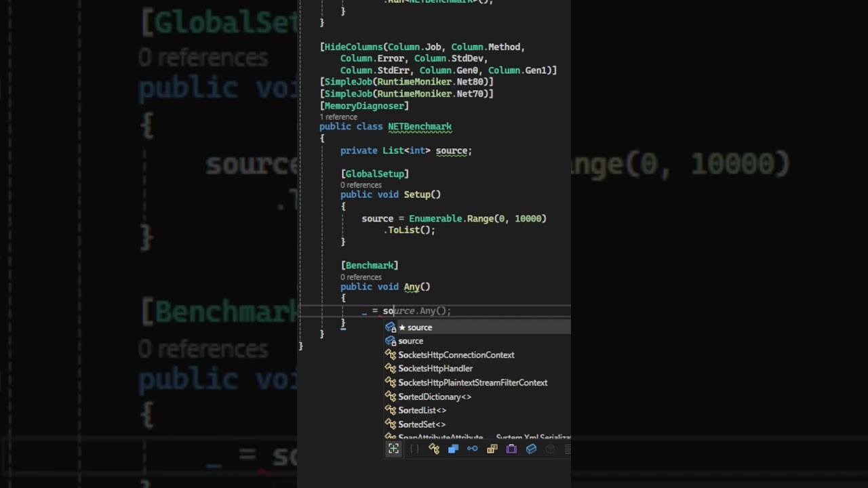Click the .ToList() call
868x488 pixels.
tap(410, 230)
